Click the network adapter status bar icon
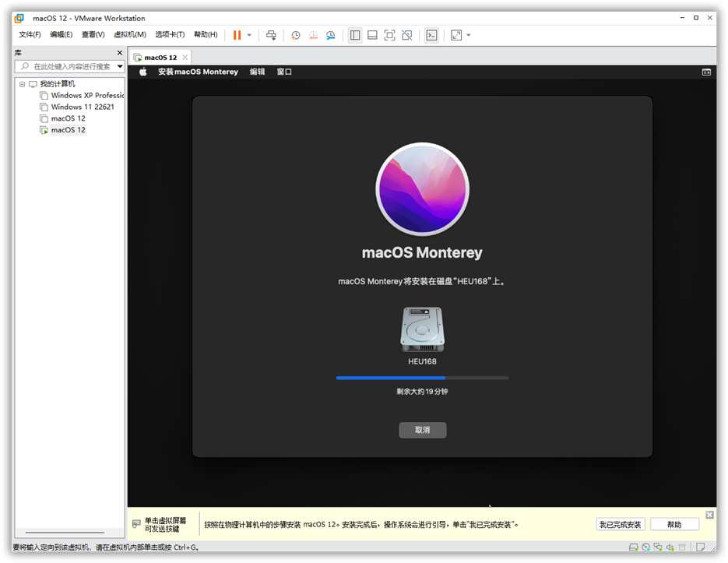Viewport: 728px width, 563px height. coord(658,547)
